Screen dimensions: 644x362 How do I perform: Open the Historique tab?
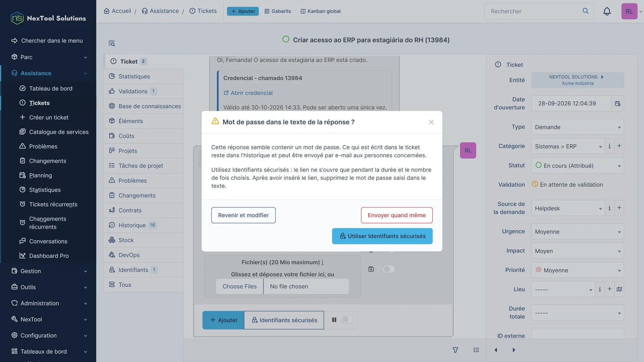pyautogui.click(x=143, y=225)
